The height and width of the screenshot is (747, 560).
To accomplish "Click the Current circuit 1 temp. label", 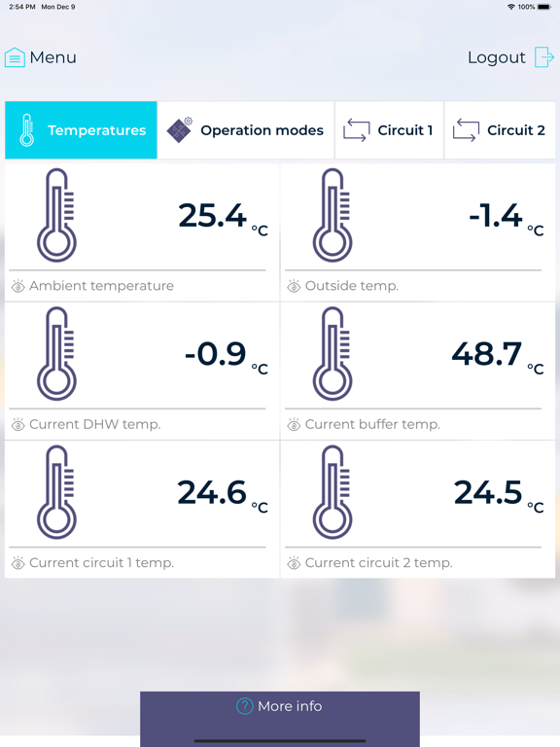I will [101, 562].
